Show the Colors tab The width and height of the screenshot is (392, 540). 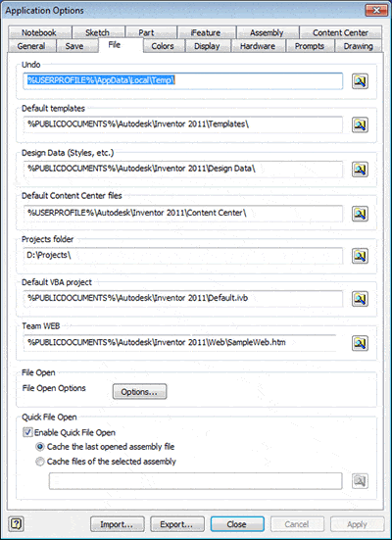tap(163, 46)
